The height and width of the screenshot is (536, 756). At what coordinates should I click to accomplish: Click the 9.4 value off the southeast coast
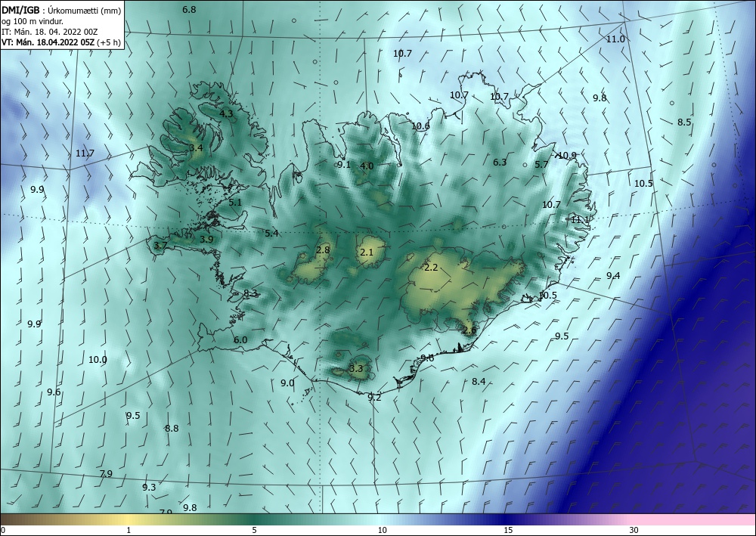tap(613, 276)
